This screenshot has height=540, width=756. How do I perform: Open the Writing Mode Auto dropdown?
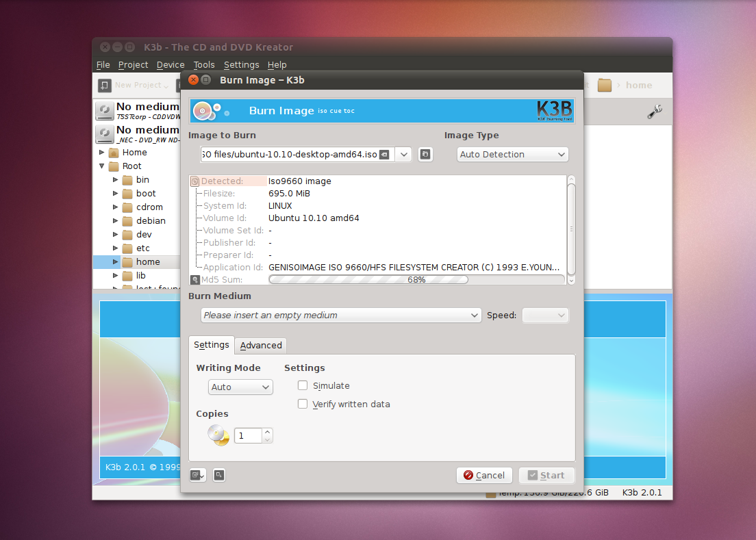pos(240,387)
